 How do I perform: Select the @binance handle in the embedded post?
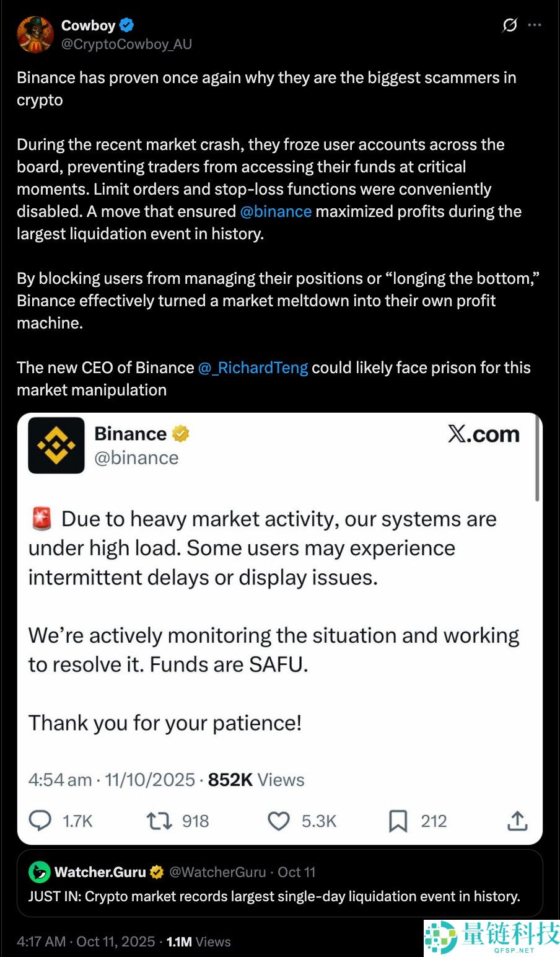(138, 457)
